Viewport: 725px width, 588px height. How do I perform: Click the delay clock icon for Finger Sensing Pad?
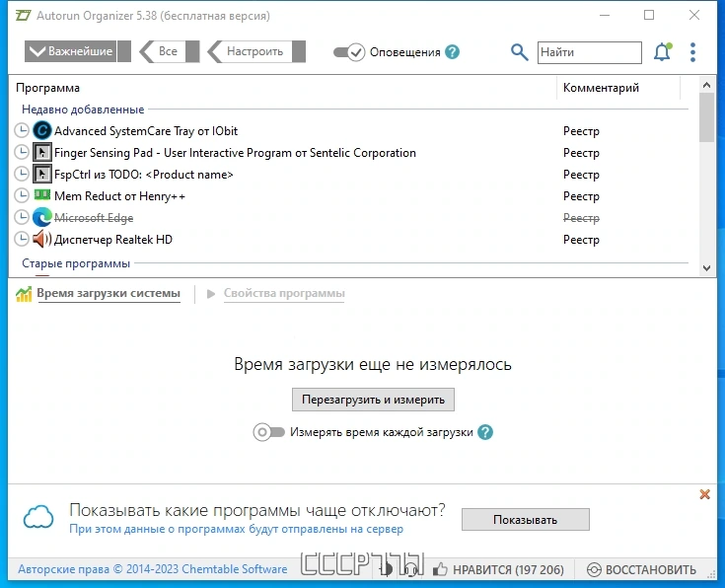tap(22, 153)
